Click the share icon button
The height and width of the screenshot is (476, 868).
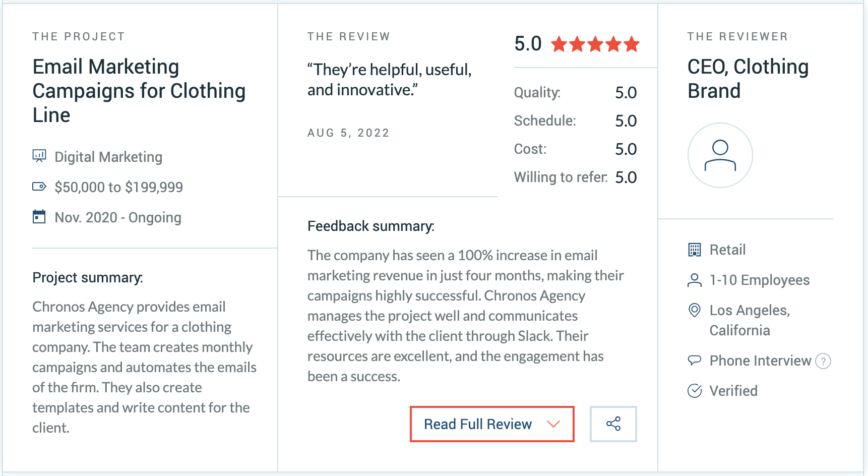pyautogui.click(x=613, y=424)
